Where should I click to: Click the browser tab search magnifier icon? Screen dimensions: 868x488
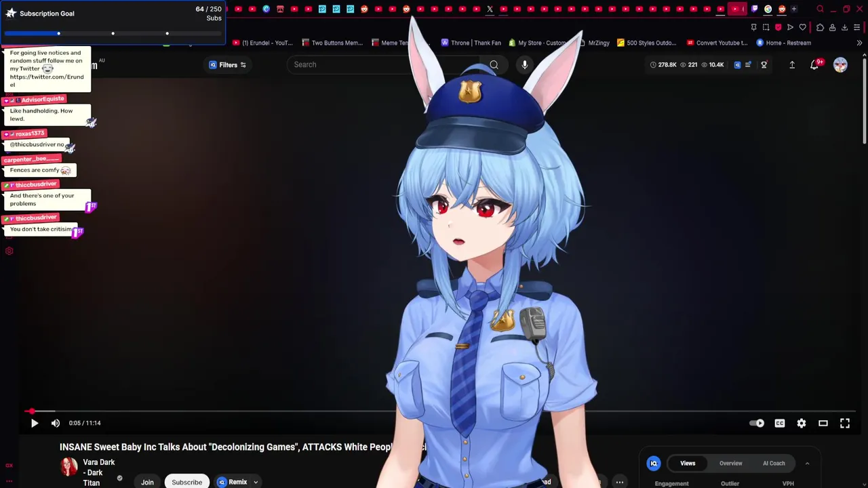point(820,9)
